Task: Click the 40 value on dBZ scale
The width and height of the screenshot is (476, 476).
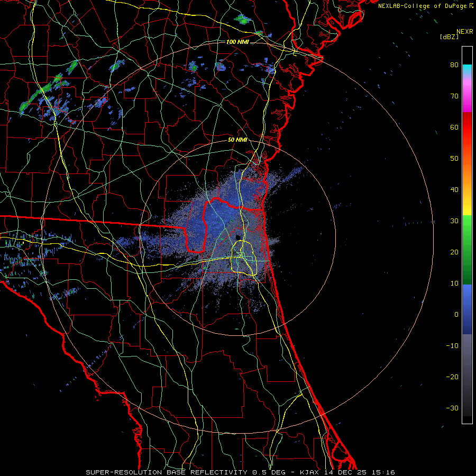Action: pos(454,190)
